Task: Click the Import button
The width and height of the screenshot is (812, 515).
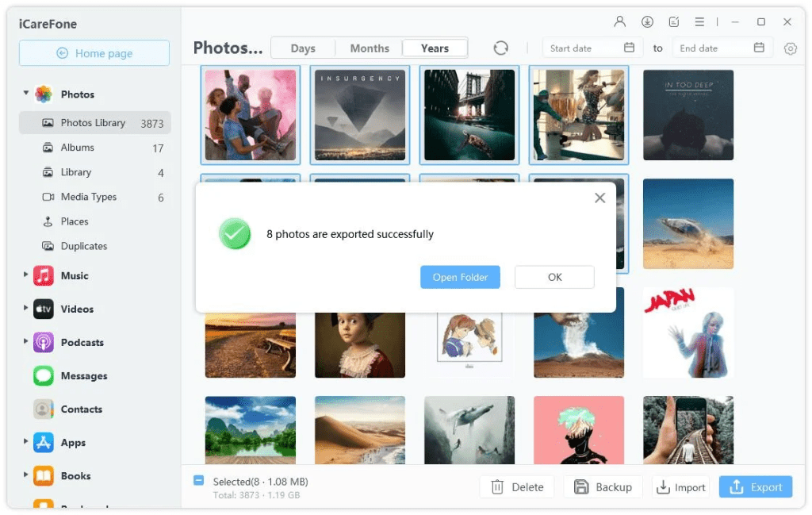Action: point(680,487)
